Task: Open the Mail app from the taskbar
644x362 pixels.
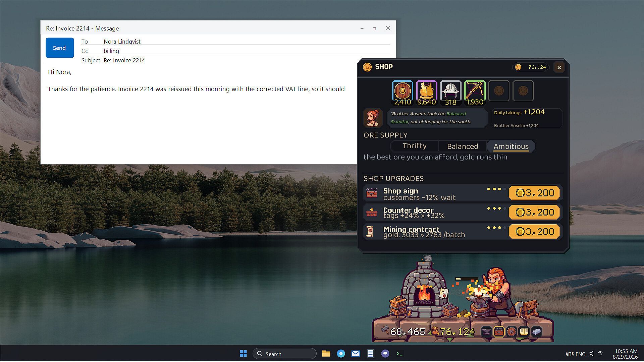Action: click(356, 354)
